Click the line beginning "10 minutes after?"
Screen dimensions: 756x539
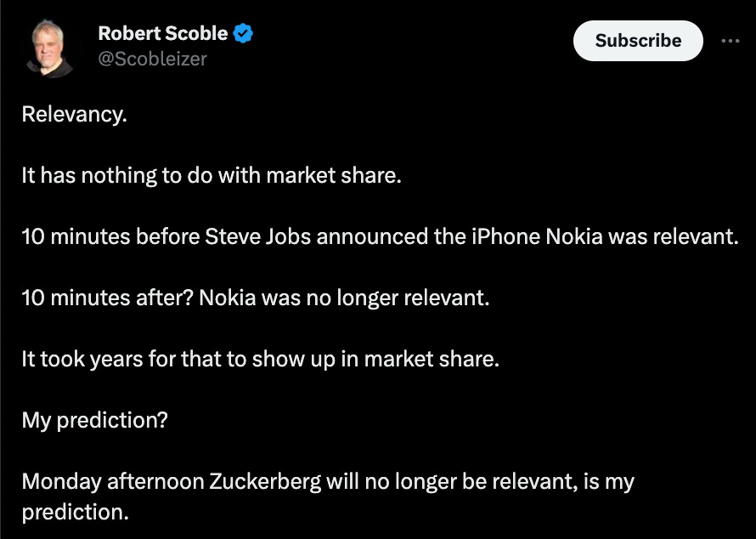(256, 298)
